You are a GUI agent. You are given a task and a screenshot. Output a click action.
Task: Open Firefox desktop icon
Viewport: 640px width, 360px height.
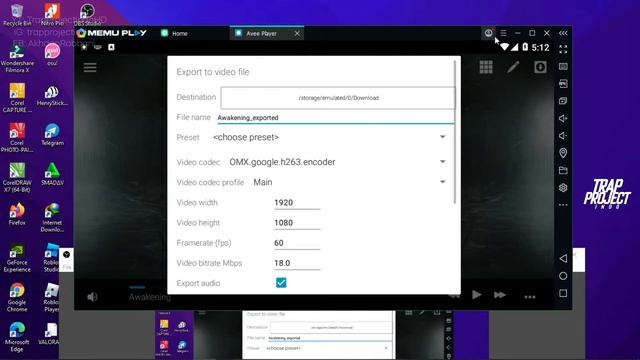(x=17, y=215)
